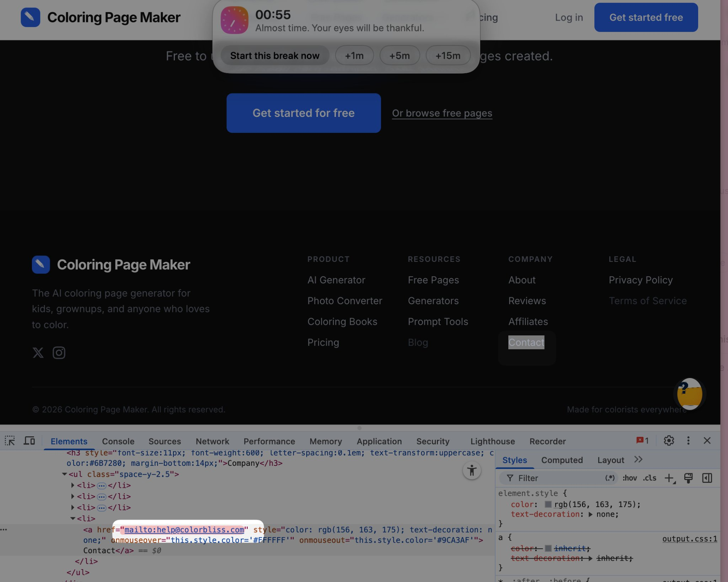Click the new style rule plus icon
The height and width of the screenshot is (582, 728).
click(x=669, y=478)
